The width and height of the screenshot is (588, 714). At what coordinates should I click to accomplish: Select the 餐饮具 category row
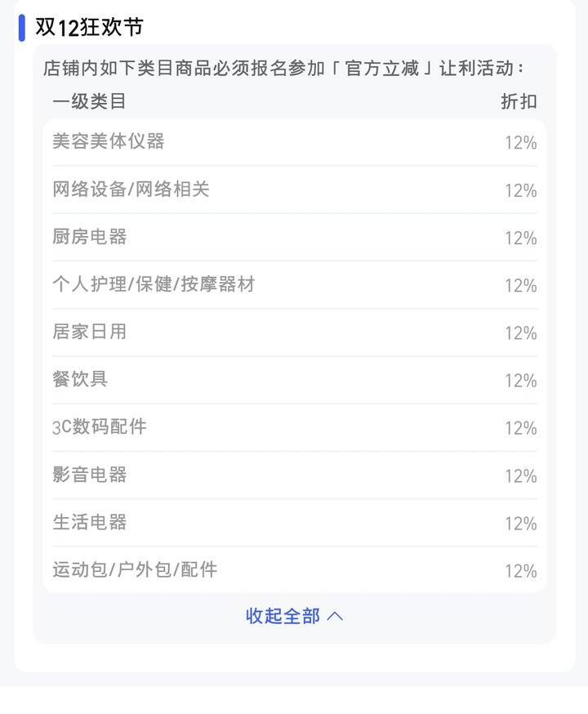[x=80, y=379]
